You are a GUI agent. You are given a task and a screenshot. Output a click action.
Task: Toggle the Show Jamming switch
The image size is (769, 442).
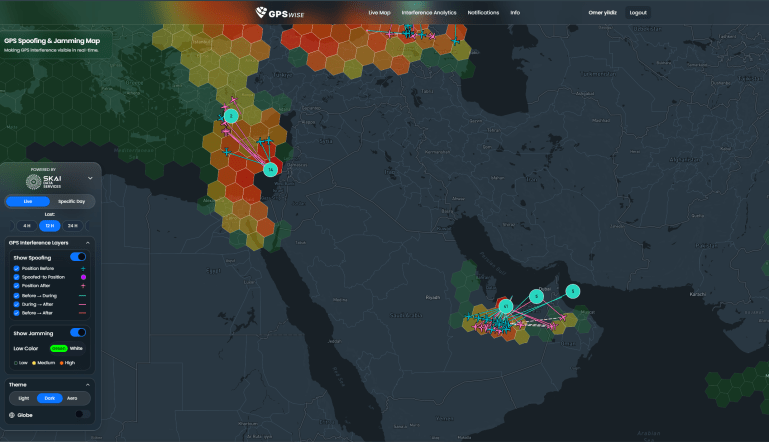(78, 333)
